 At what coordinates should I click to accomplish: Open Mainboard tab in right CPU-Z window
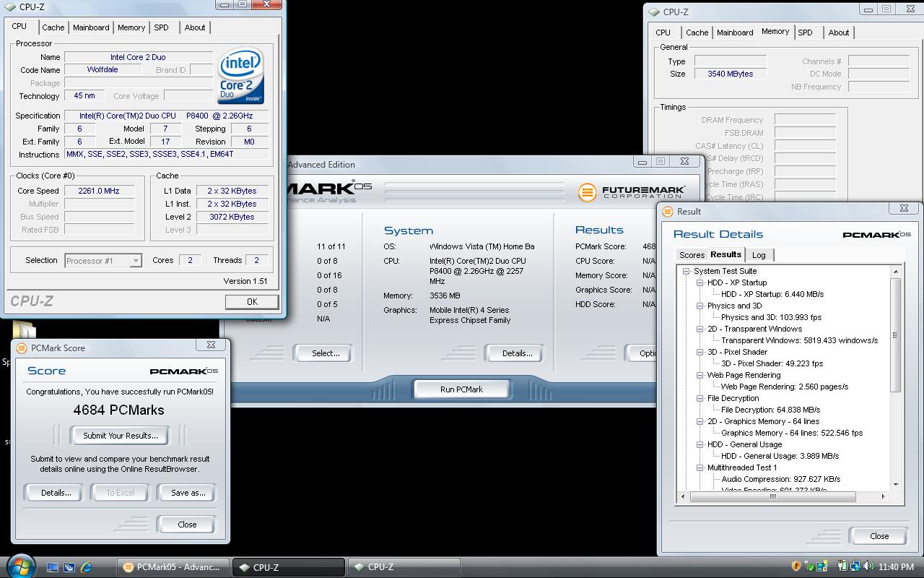pyautogui.click(x=735, y=33)
